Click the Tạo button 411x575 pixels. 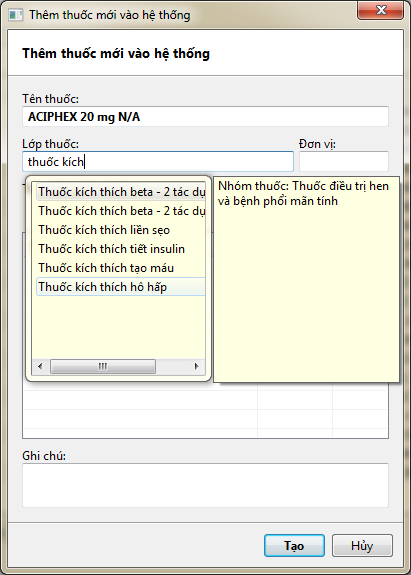click(294, 546)
